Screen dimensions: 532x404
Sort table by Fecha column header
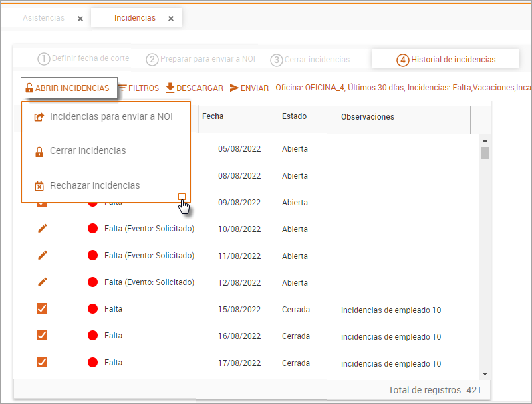click(x=213, y=116)
